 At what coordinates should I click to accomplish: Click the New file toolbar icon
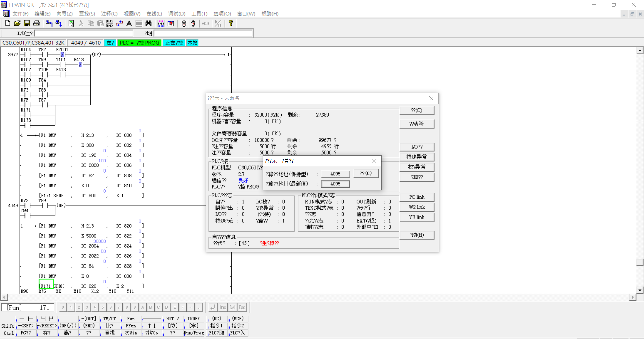pos(7,23)
